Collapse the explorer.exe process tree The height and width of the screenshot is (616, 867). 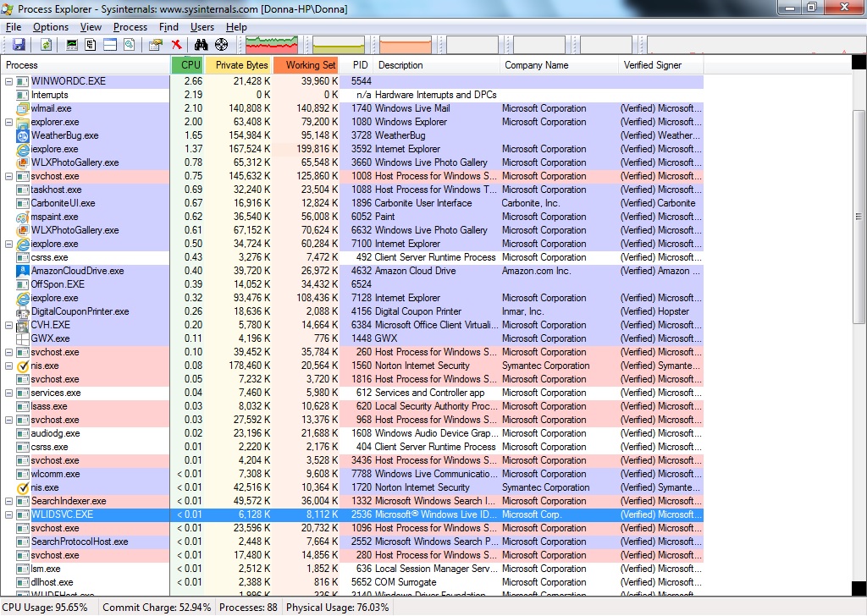pos(8,122)
